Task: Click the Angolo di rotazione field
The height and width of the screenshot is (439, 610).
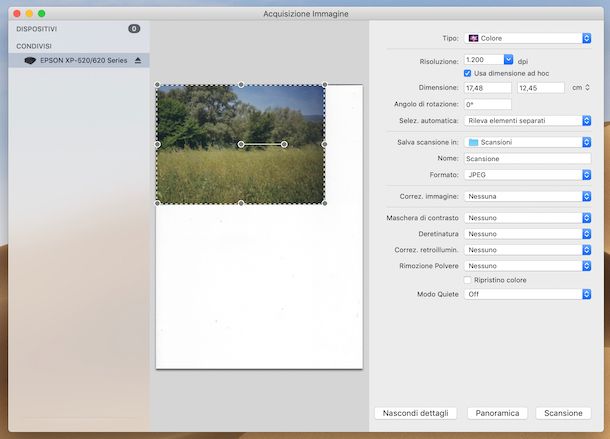Action: coord(487,104)
